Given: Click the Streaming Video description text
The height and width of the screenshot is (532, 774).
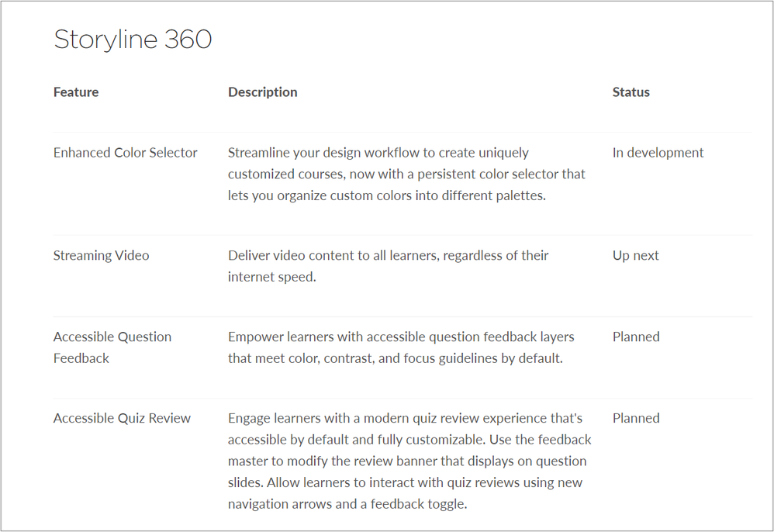Looking at the screenshot, I should click(x=388, y=265).
